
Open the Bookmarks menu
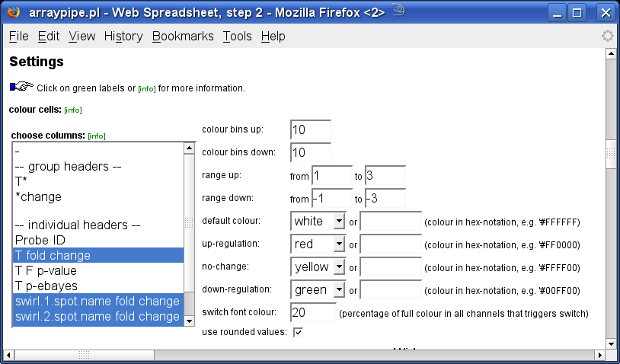pyautogui.click(x=183, y=37)
